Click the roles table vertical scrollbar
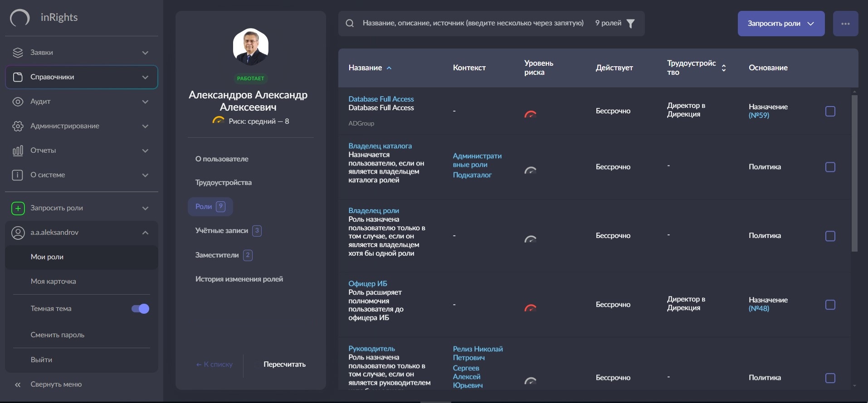This screenshot has height=403, width=868. (x=854, y=172)
